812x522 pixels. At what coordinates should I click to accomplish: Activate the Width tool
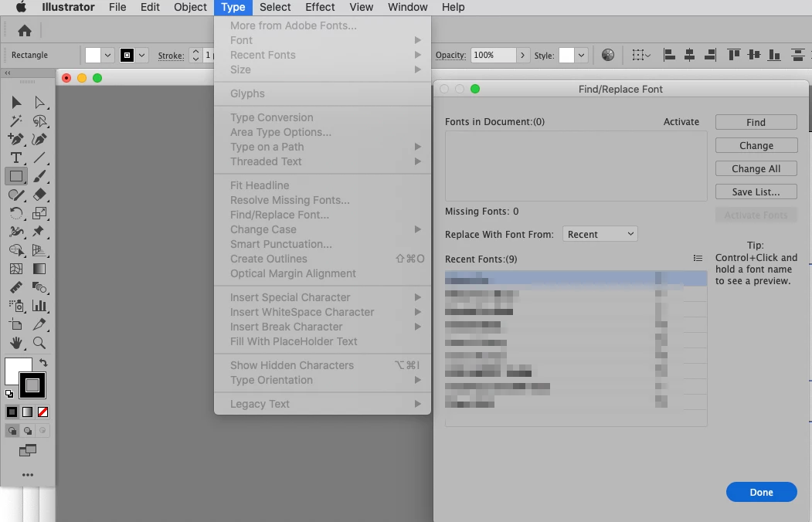[16, 232]
